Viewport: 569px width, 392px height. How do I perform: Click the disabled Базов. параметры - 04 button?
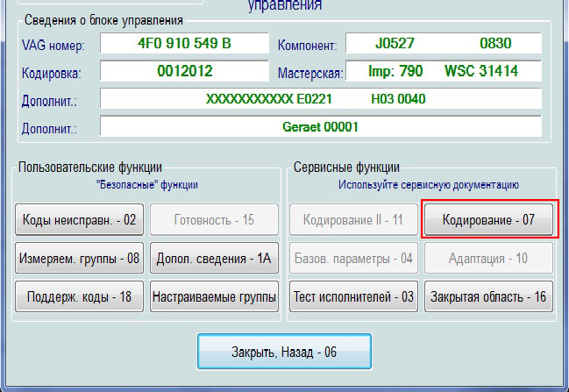pyautogui.click(x=353, y=258)
